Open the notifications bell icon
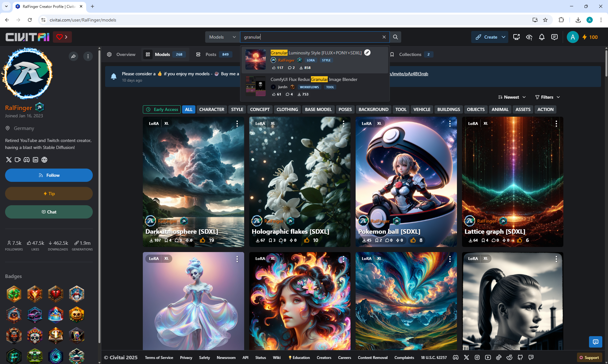 tap(542, 37)
